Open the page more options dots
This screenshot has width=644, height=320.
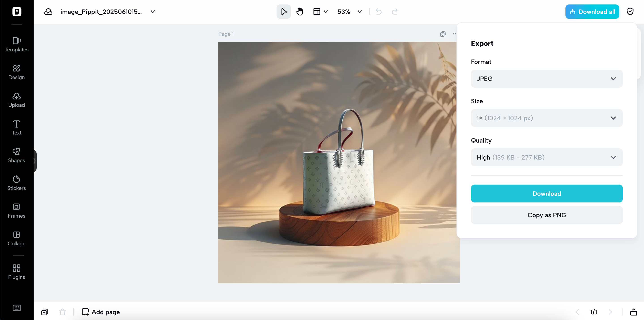[454, 34]
